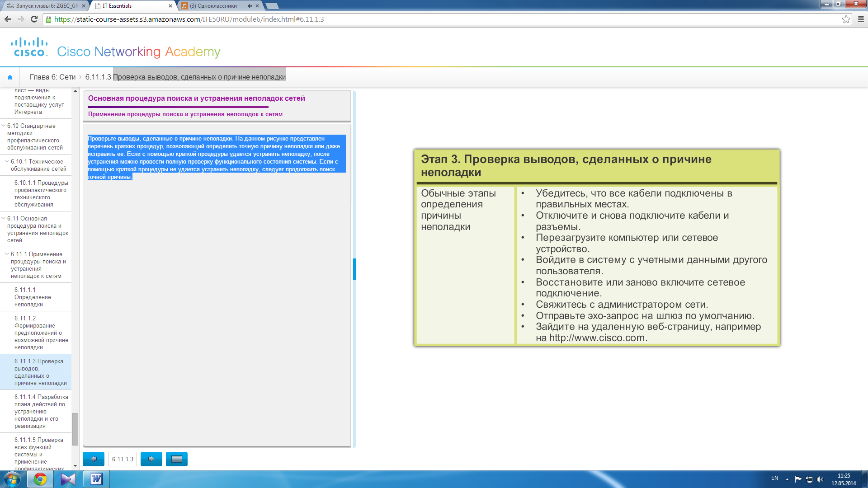
Task: Click the Cisco Networking Academy title
Action: click(x=139, y=52)
